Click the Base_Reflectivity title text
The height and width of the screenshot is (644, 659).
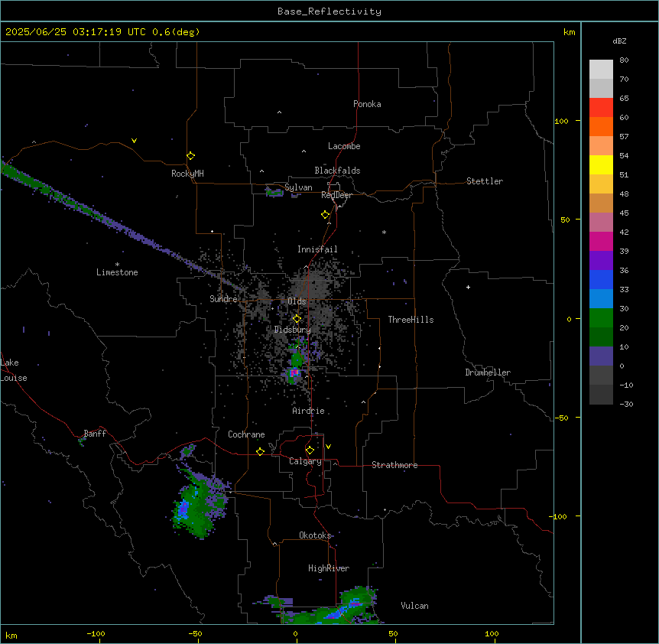click(329, 11)
